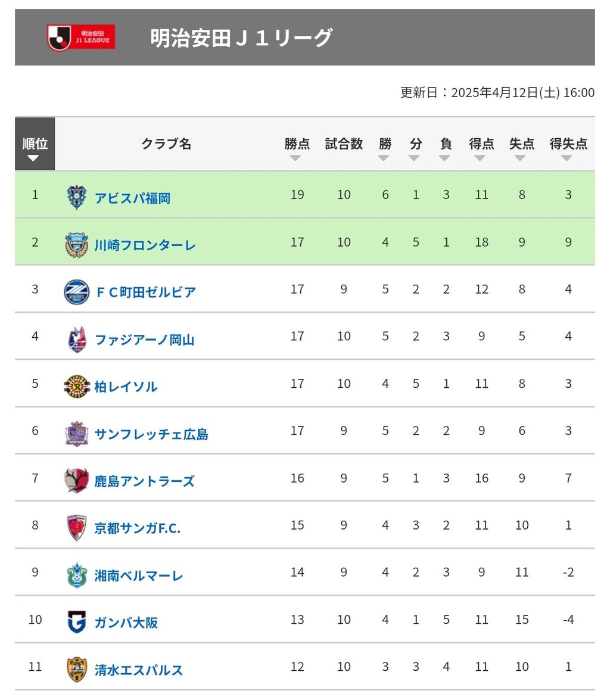
Task: Click the Shonan Bellmare club emblem
Action: tap(77, 574)
